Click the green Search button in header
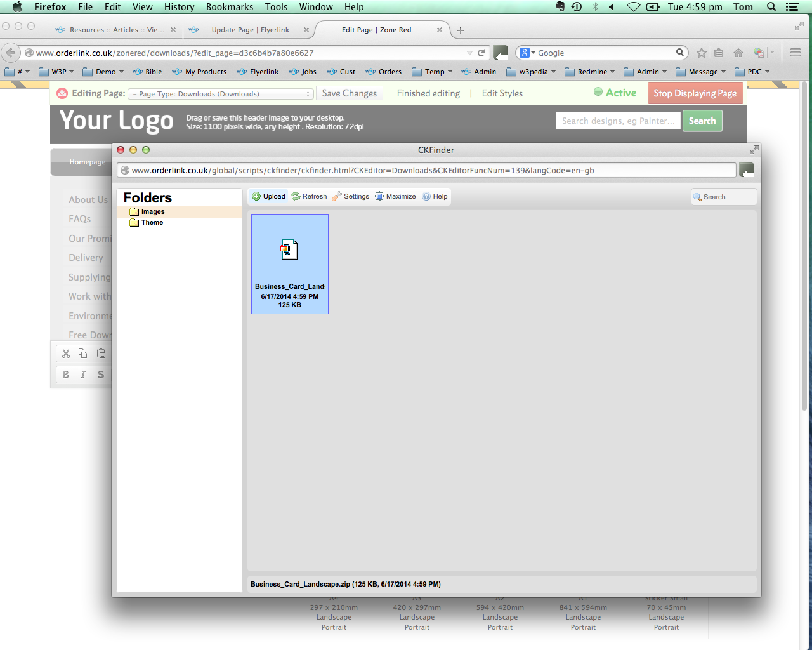The width and height of the screenshot is (812, 650). pyautogui.click(x=702, y=121)
